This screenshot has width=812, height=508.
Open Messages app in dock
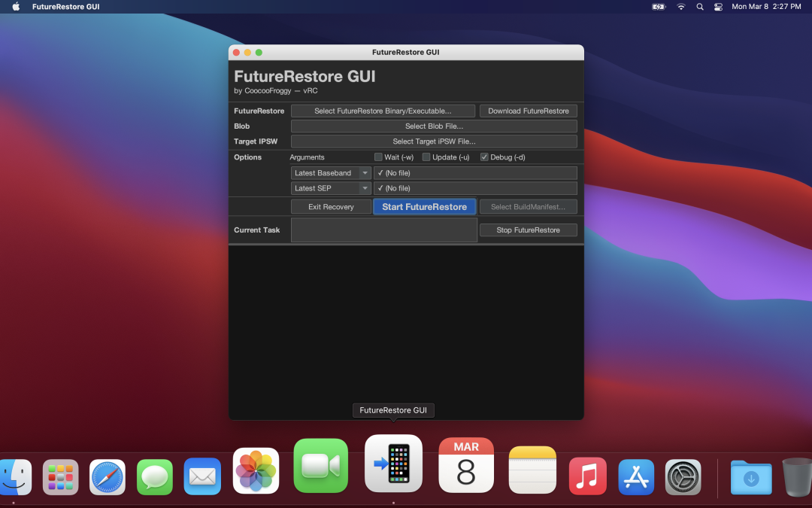(x=155, y=477)
